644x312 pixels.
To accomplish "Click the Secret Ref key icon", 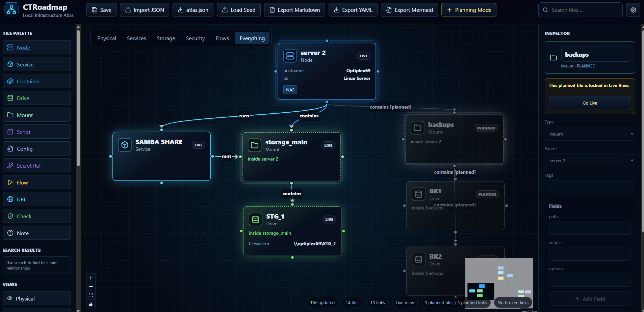I will click(10, 166).
